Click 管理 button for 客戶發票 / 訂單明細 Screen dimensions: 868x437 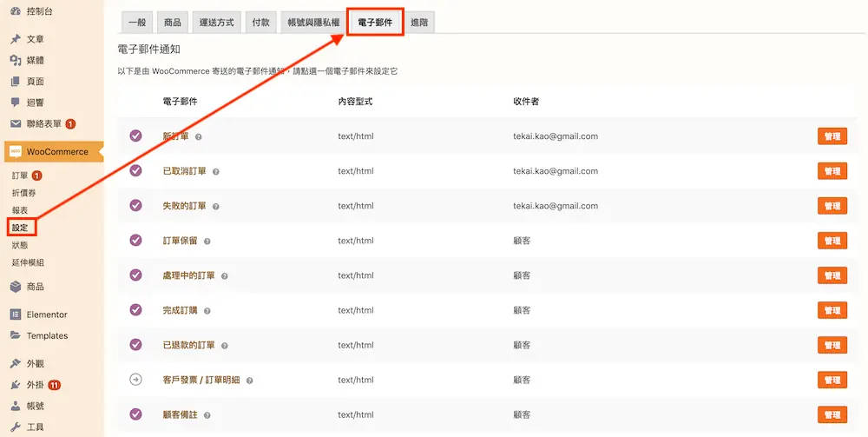click(x=832, y=380)
